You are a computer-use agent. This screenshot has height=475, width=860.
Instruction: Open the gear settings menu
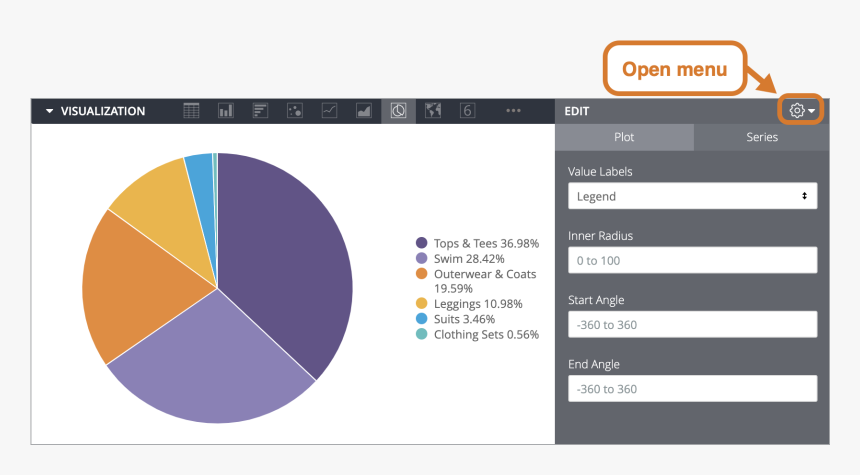pyautogui.click(x=802, y=110)
